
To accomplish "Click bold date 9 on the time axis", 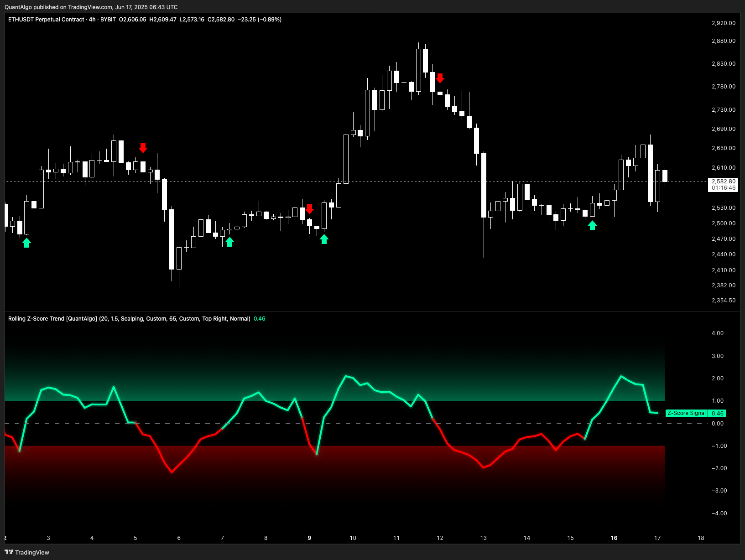I will click(x=309, y=538).
